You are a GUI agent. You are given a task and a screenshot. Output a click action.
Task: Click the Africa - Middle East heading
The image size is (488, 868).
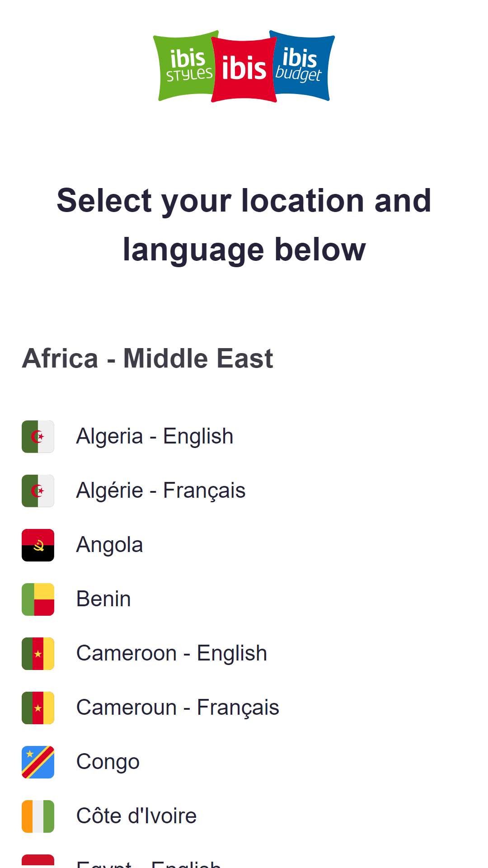coord(147,359)
